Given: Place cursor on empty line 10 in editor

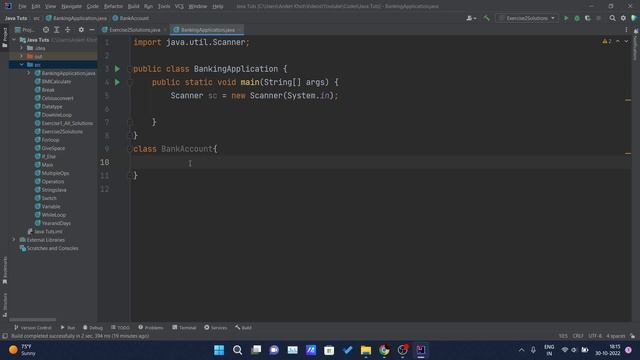Looking at the screenshot, I should click(x=380, y=162).
